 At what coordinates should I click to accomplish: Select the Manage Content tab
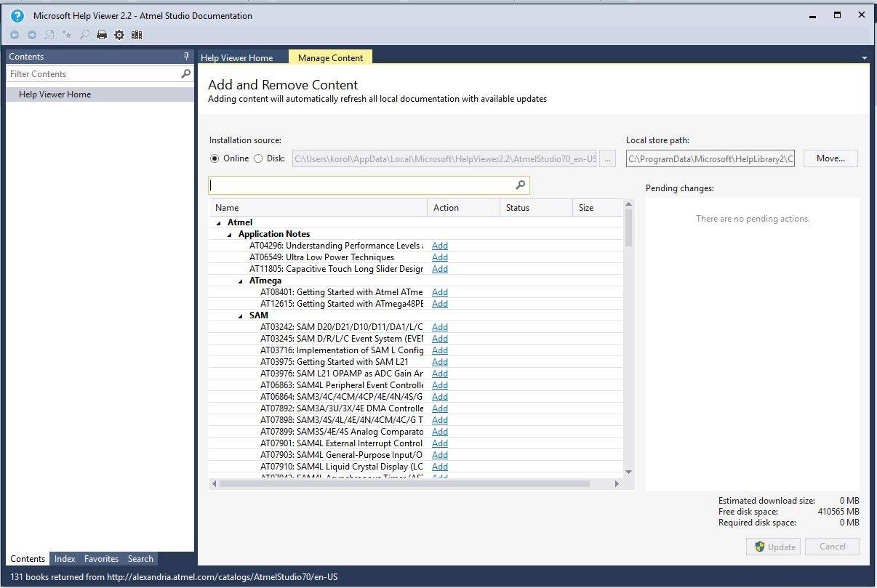(330, 57)
